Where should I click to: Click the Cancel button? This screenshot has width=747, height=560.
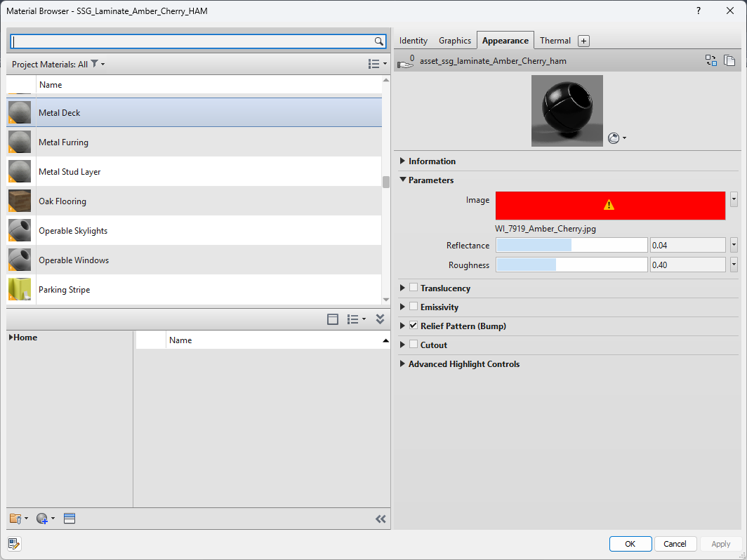(x=675, y=544)
